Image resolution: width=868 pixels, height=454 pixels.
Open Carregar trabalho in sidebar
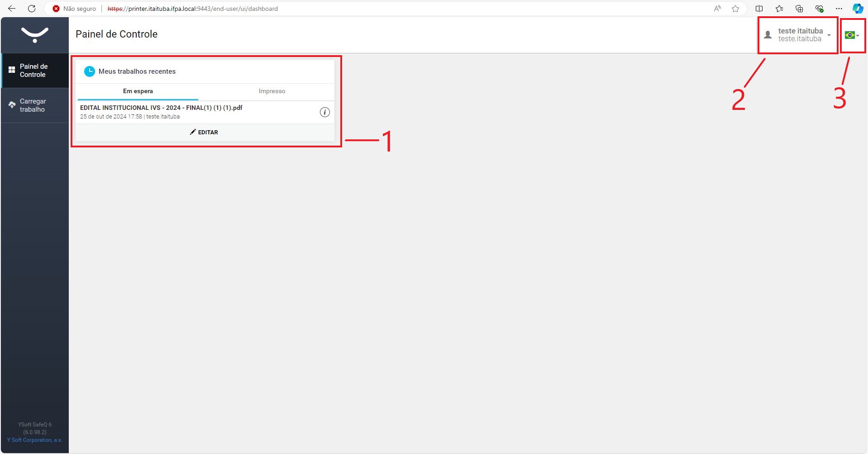[x=35, y=105]
